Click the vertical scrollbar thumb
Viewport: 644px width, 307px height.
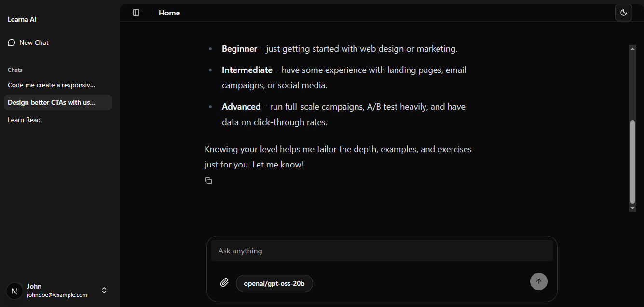pos(633,162)
